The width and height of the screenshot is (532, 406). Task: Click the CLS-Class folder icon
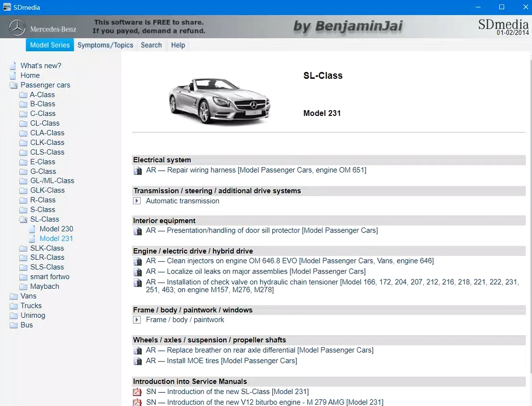(x=23, y=152)
